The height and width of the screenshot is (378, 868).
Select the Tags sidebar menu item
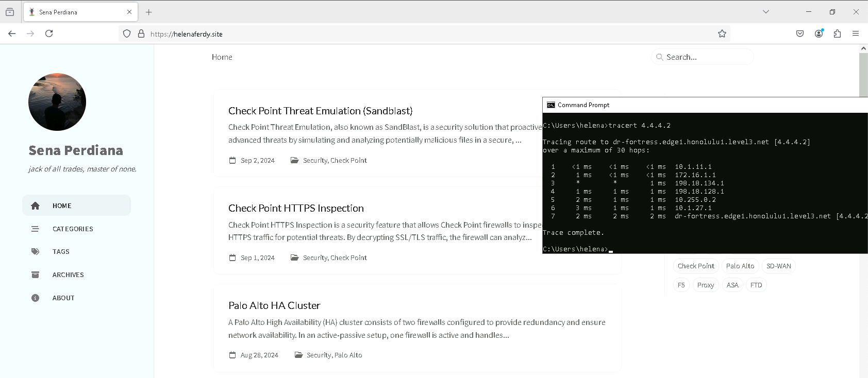pyautogui.click(x=61, y=252)
